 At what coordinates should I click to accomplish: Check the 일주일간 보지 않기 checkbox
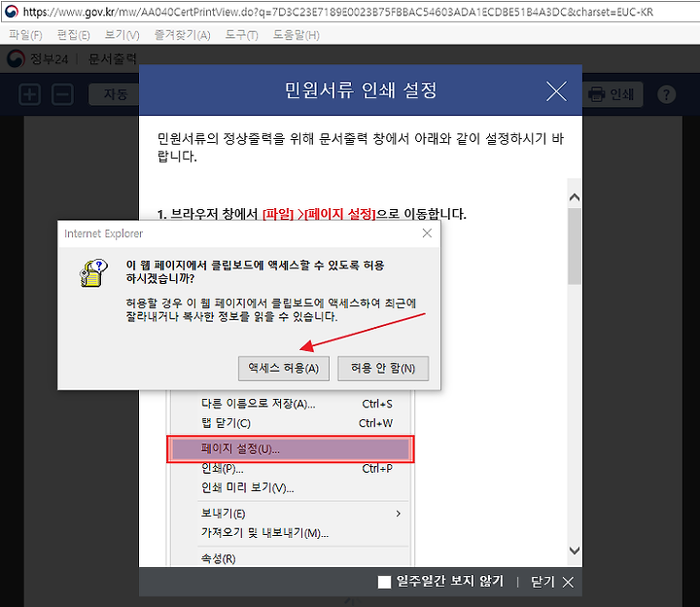pos(384,582)
